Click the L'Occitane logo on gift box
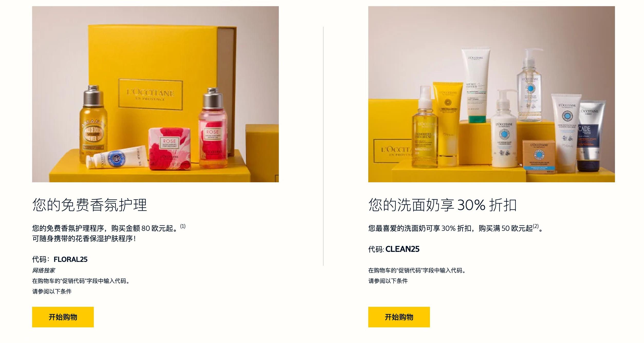Screen dimensions: 644x343 point(151,94)
